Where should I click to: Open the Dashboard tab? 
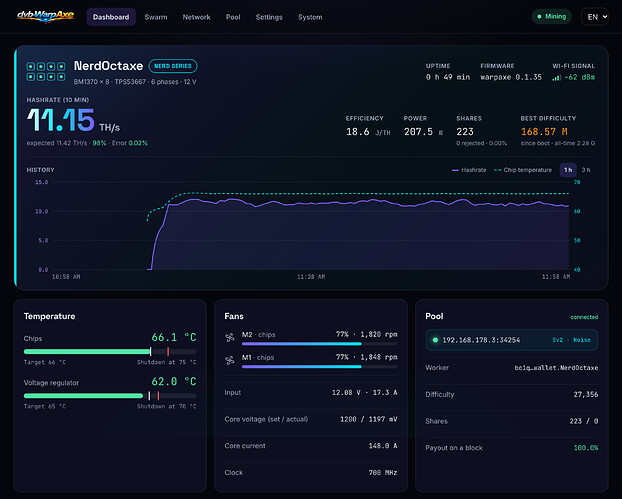(x=111, y=17)
